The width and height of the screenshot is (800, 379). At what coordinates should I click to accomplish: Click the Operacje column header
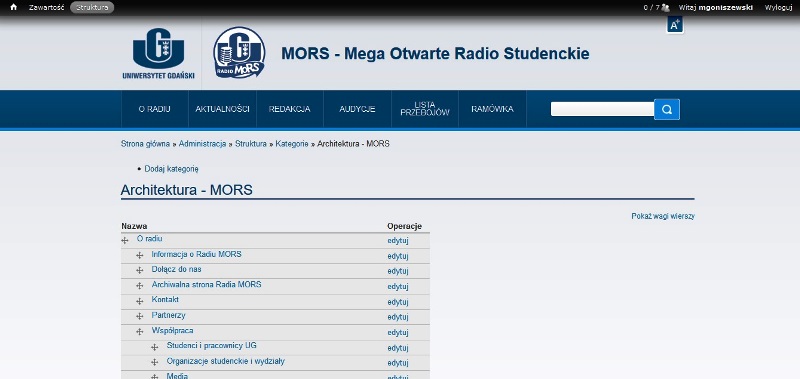coord(405,226)
